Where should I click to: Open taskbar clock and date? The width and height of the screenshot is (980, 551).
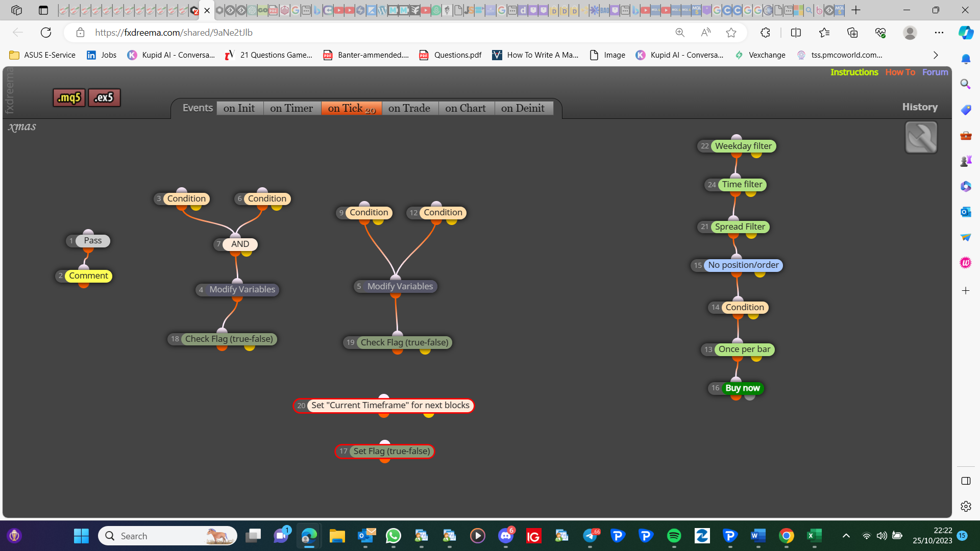tap(933, 536)
